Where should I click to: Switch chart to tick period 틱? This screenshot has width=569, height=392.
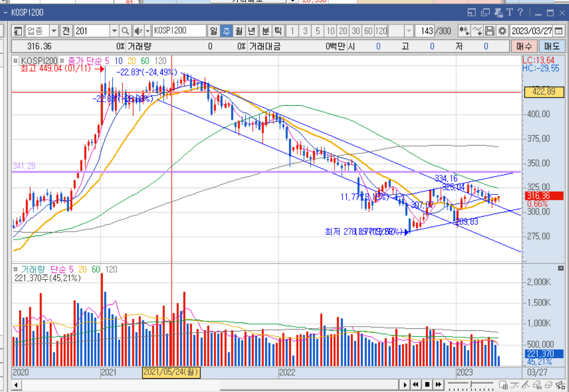[x=278, y=31]
